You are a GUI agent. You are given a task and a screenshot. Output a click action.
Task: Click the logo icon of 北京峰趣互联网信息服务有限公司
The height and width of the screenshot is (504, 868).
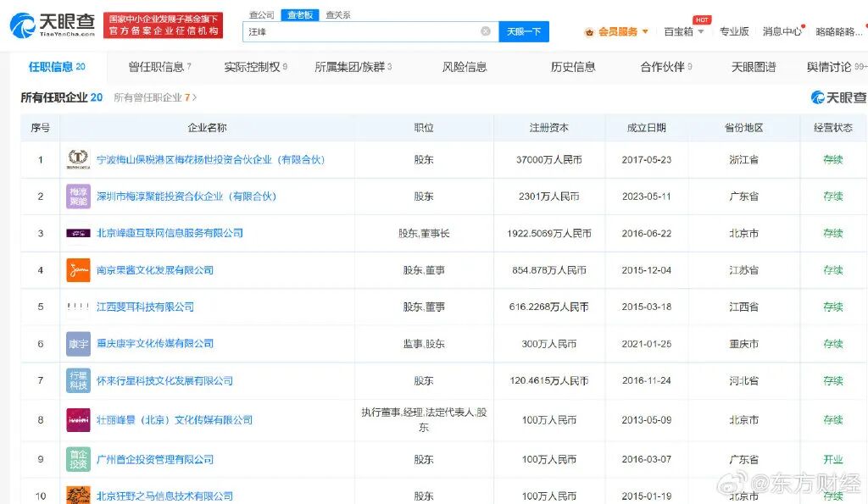[x=78, y=234]
